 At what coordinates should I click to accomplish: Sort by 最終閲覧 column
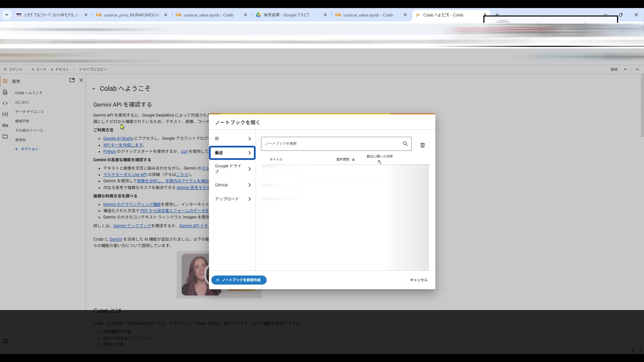[x=345, y=160]
